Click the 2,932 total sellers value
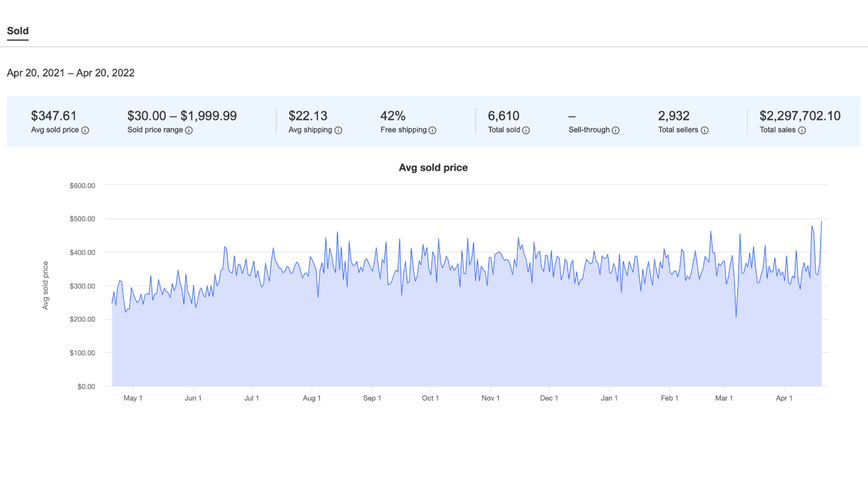The height and width of the screenshot is (488, 868). [674, 116]
